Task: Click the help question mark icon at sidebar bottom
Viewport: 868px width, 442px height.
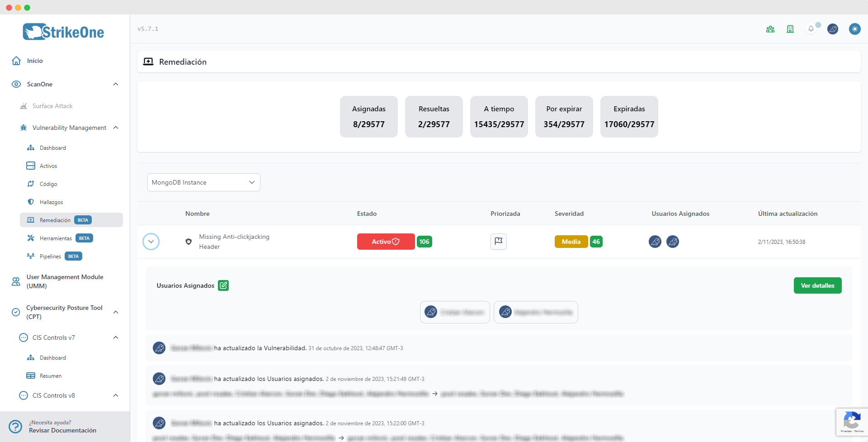Action: [15, 426]
